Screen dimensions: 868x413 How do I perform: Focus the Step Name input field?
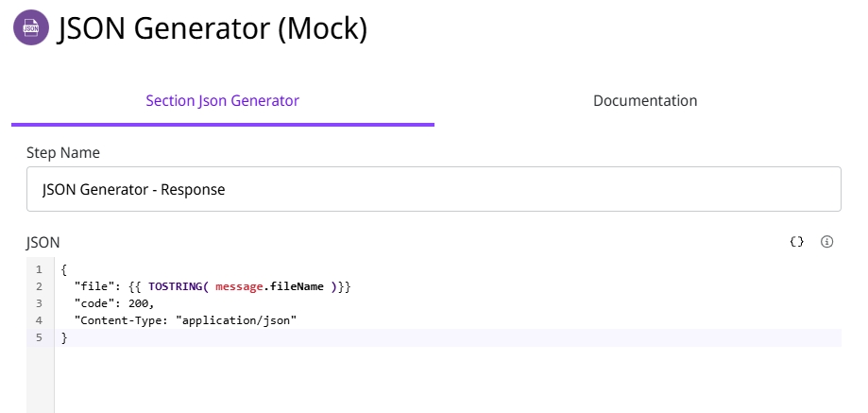pyautogui.click(x=434, y=189)
